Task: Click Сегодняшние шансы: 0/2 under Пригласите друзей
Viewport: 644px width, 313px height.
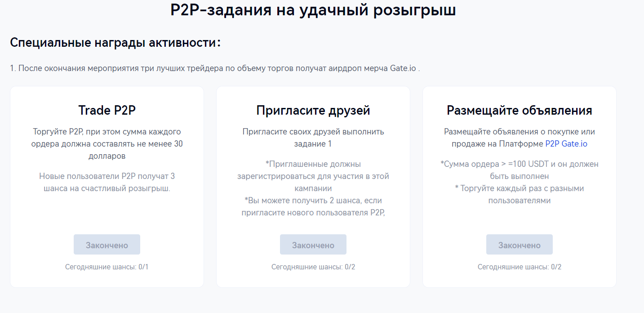Action: 313,267
